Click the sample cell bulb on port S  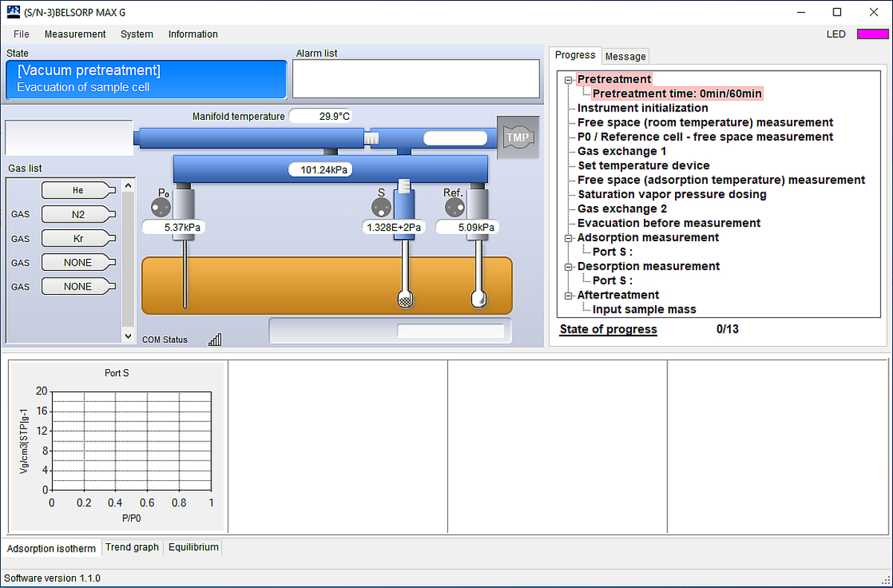(406, 299)
